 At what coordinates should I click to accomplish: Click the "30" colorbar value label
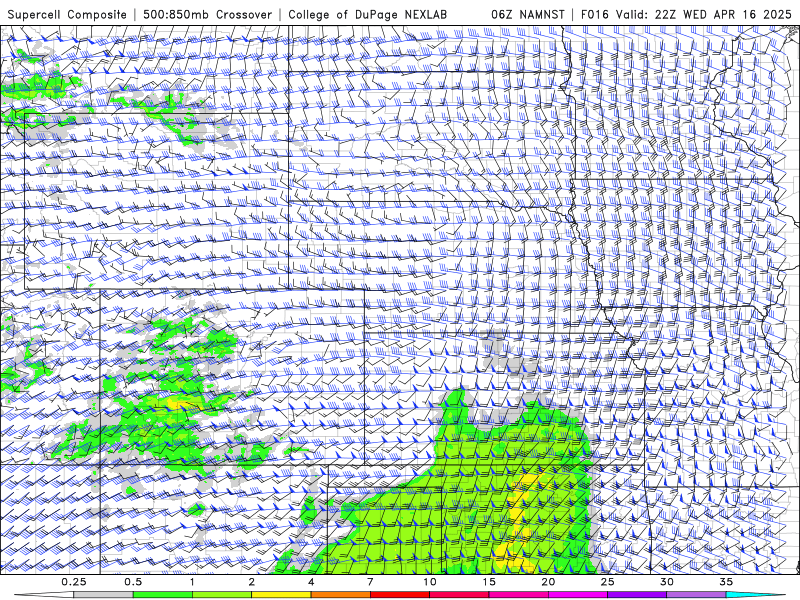tap(667, 582)
